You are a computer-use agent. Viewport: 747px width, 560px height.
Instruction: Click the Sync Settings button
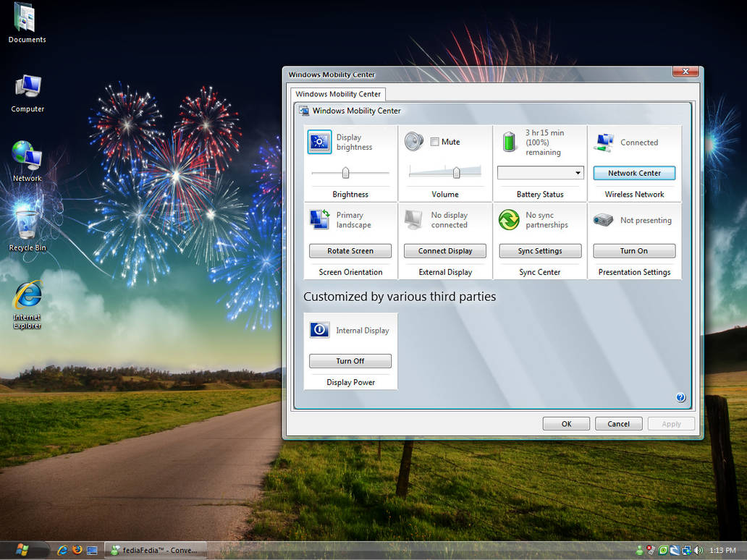(540, 250)
